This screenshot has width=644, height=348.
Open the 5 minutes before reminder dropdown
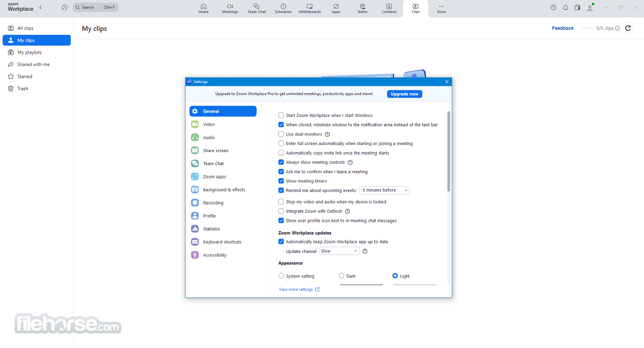(384, 191)
